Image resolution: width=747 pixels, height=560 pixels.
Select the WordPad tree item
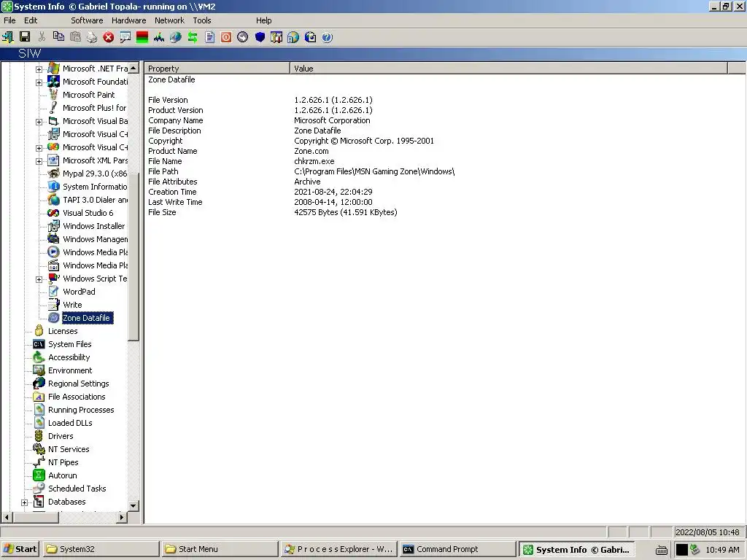point(79,292)
